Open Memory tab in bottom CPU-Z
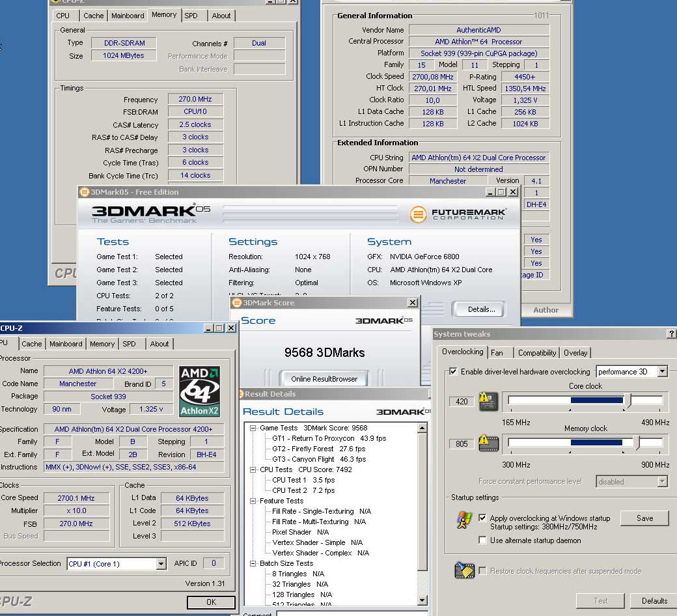Screen dimensions: 677x616 [x=102, y=344]
